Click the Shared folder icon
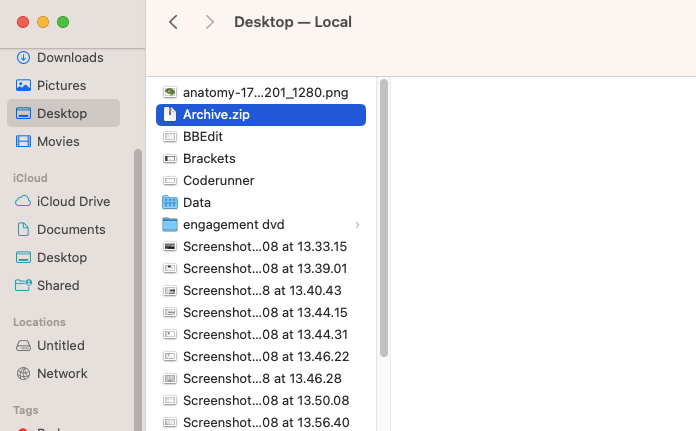This screenshot has height=431, width=696. 23,285
